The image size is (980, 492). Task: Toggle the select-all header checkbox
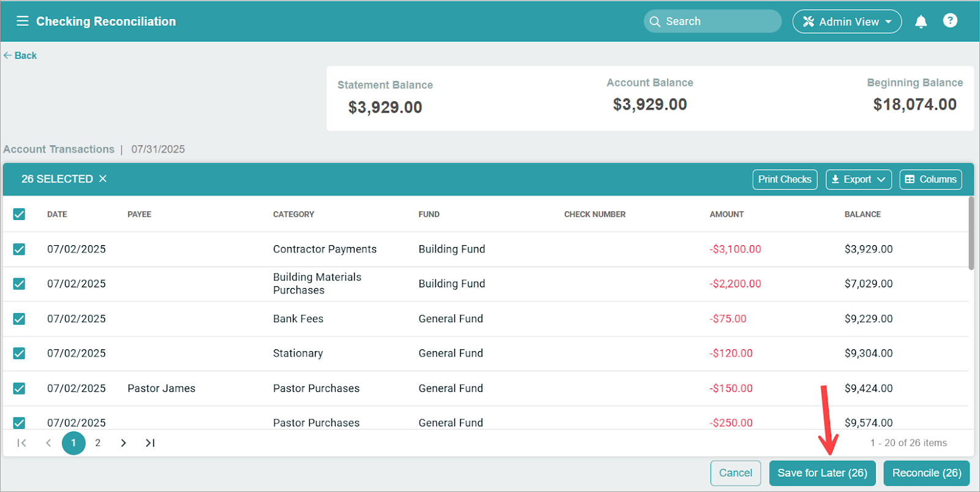pos(20,214)
